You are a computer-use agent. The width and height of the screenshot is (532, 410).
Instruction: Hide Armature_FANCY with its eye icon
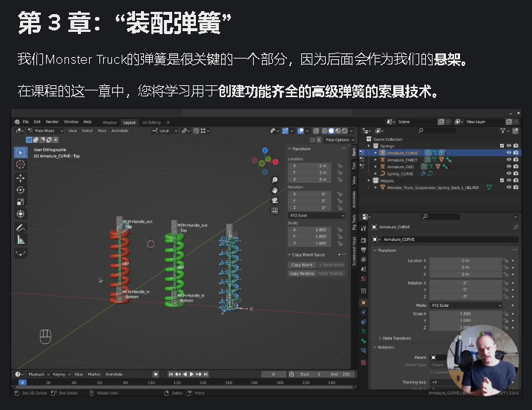(508, 159)
